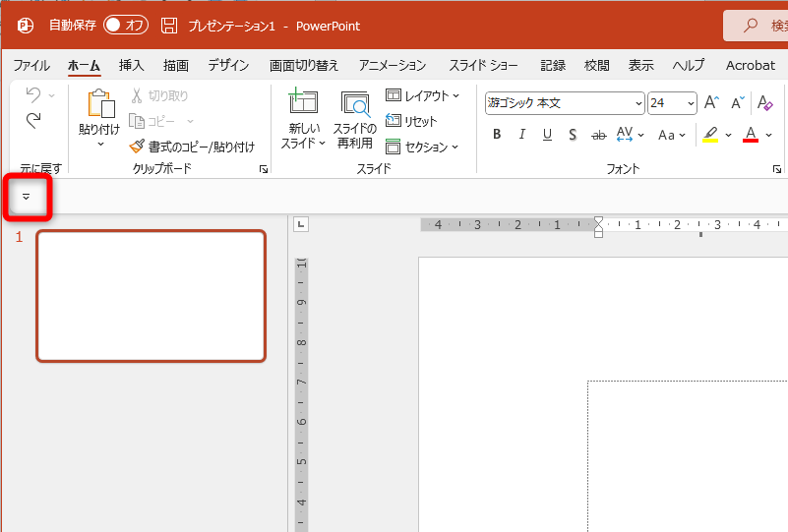Screen dimensions: 788x532
Task: Open the ファイル menu tab
Action: coord(31,65)
